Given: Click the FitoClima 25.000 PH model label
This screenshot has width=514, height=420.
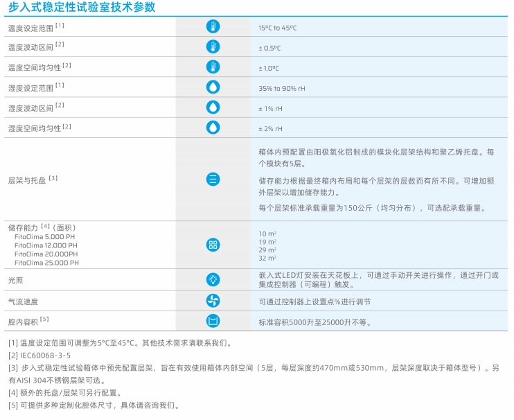Looking at the screenshot, I should pos(46,263).
